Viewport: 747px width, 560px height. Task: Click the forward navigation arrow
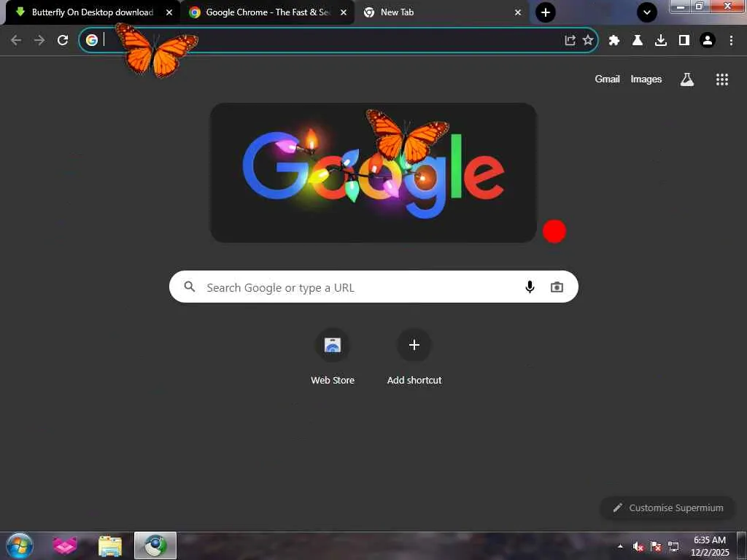point(39,41)
